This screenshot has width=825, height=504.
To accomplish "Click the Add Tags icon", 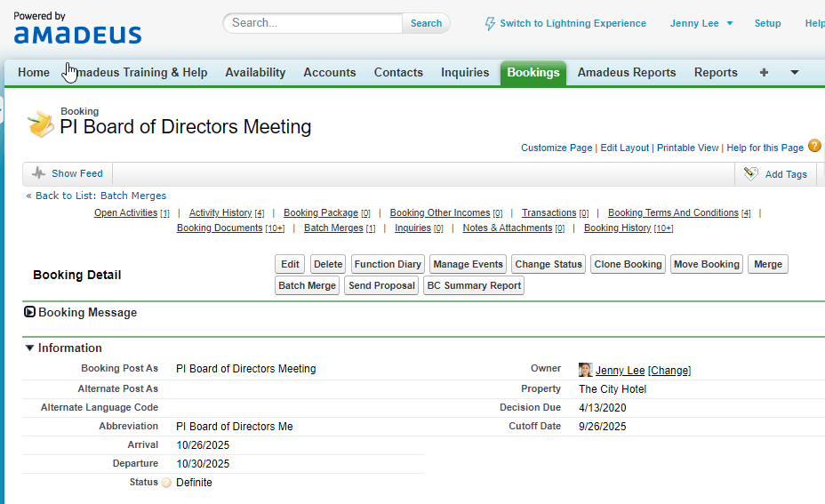I will 751,173.
